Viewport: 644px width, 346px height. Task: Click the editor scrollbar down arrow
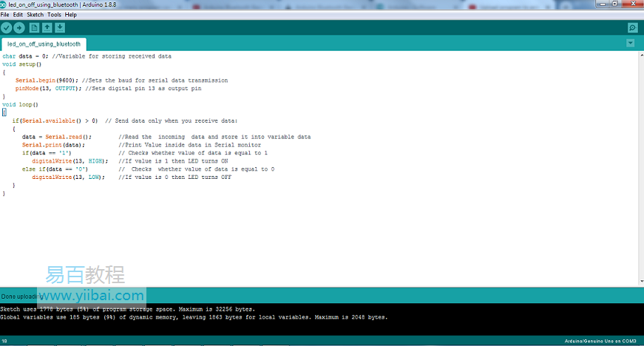click(642, 282)
